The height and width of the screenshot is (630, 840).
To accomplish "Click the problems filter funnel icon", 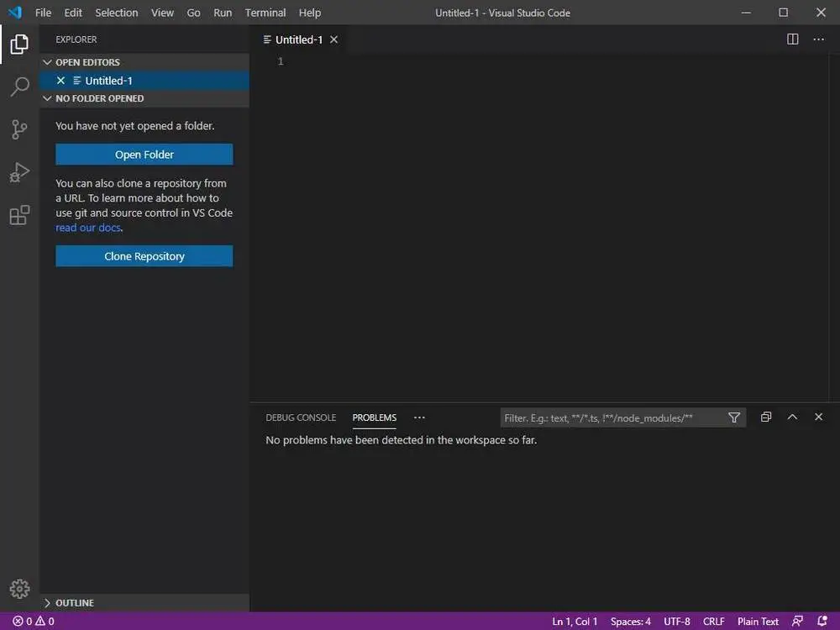I will [x=734, y=417].
